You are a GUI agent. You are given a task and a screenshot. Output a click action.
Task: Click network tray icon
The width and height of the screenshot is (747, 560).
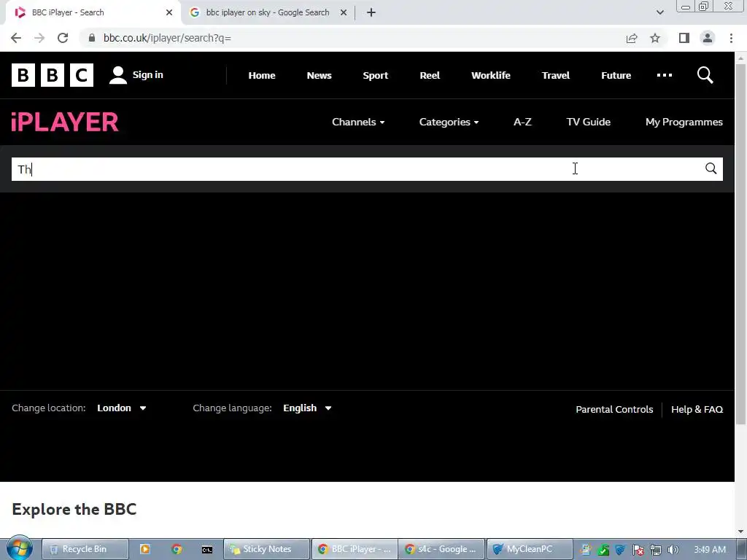click(656, 550)
